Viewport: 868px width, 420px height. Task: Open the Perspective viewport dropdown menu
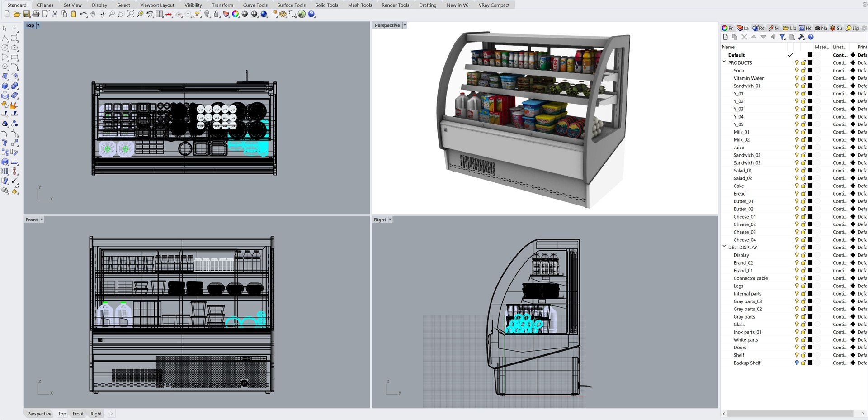point(405,25)
